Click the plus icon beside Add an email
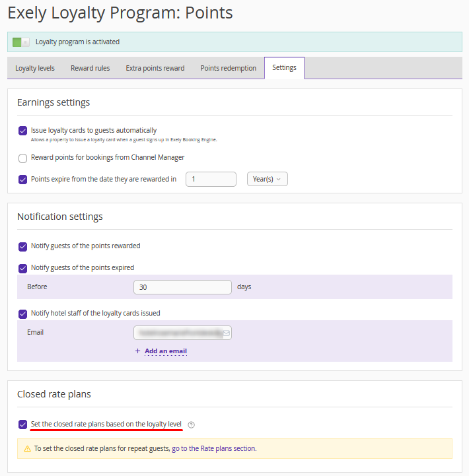Image resolution: width=469 pixels, height=476 pixels. click(137, 351)
